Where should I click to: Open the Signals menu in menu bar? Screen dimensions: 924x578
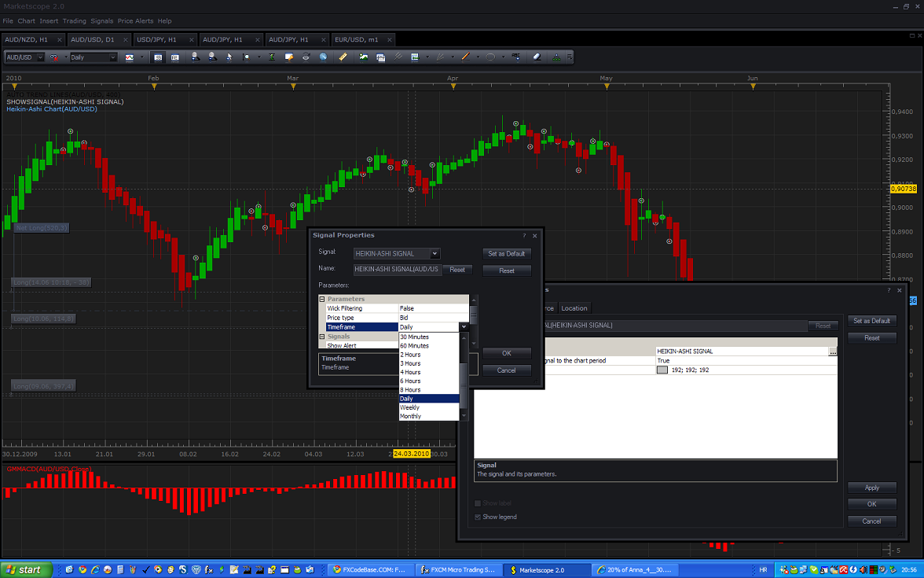(x=101, y=20)
